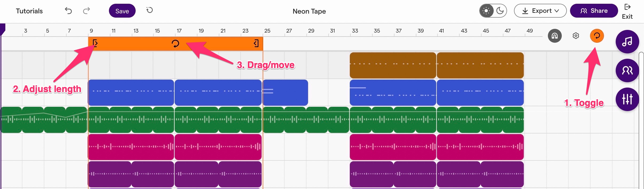Exit the studio
Viewport: 644px width, 189px height.
tap(627, 11)
